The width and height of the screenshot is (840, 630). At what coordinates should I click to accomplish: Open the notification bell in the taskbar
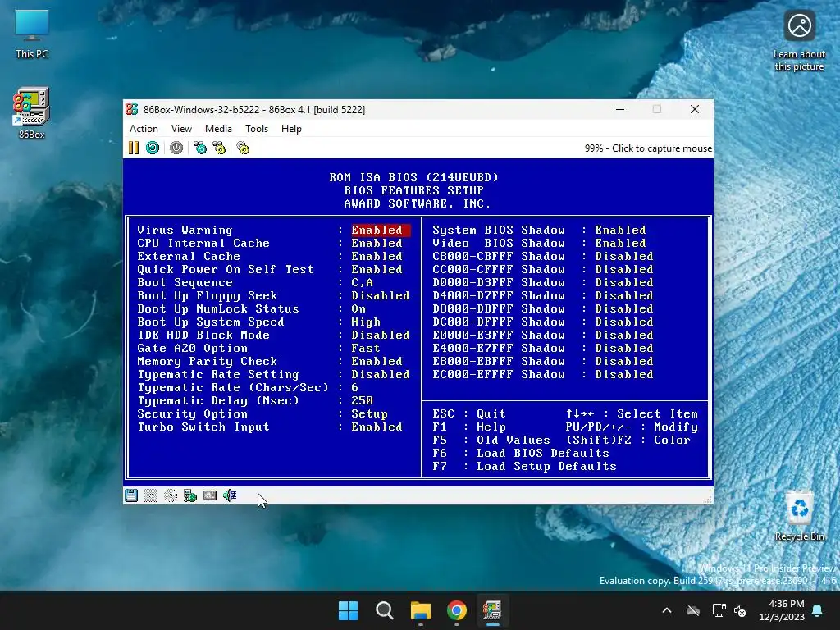tap(818, 610)
